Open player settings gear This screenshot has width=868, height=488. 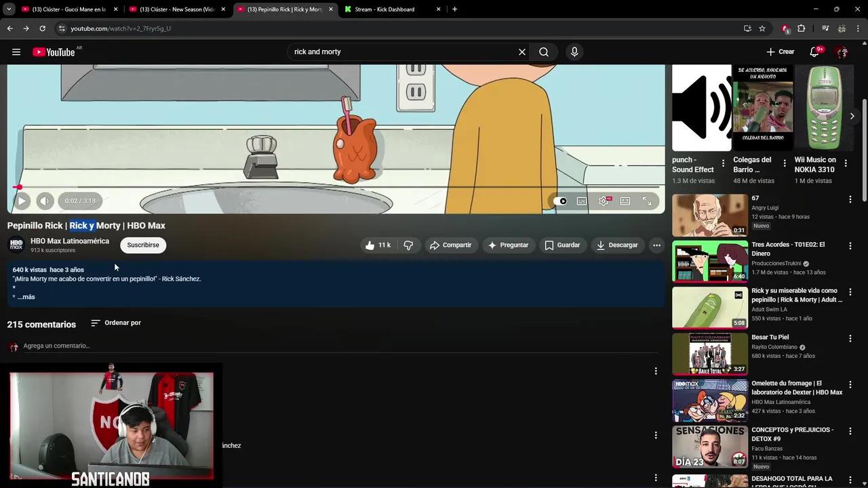coord(604,201)
